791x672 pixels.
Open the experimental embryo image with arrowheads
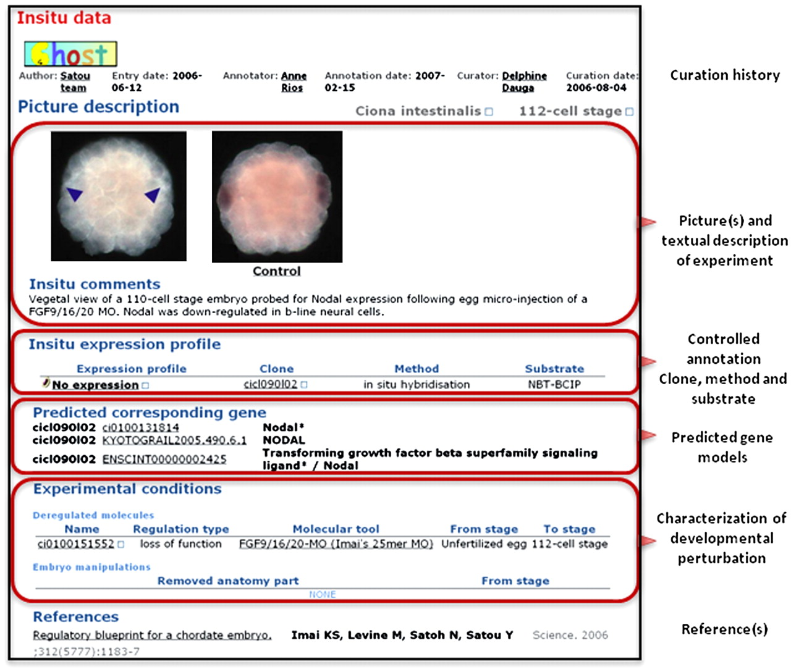pos(119,196)
